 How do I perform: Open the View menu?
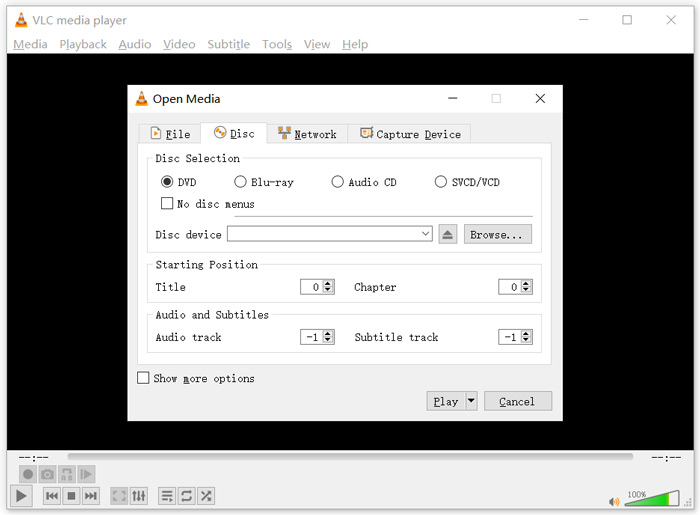click(x=317, y=44)
